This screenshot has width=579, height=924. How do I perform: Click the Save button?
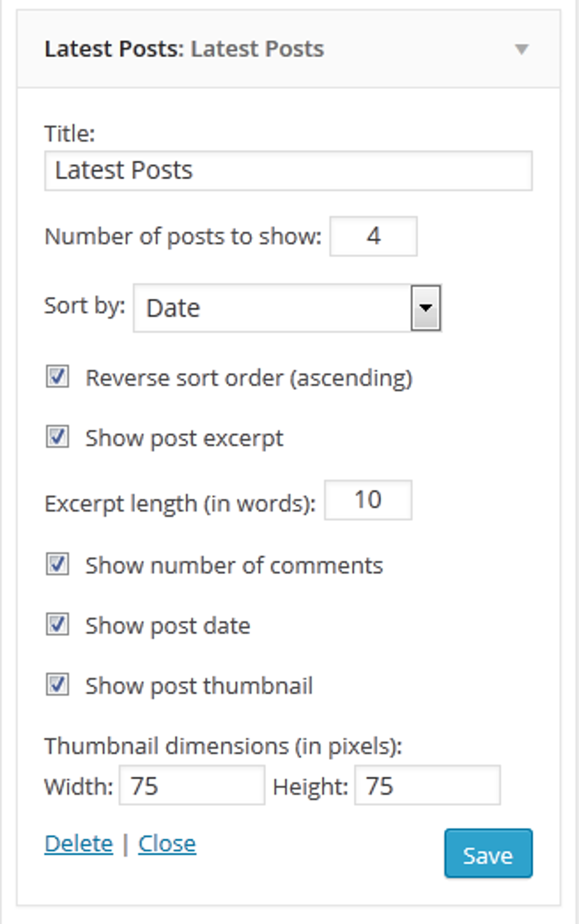pyautogui.click(x=488, y=853)
